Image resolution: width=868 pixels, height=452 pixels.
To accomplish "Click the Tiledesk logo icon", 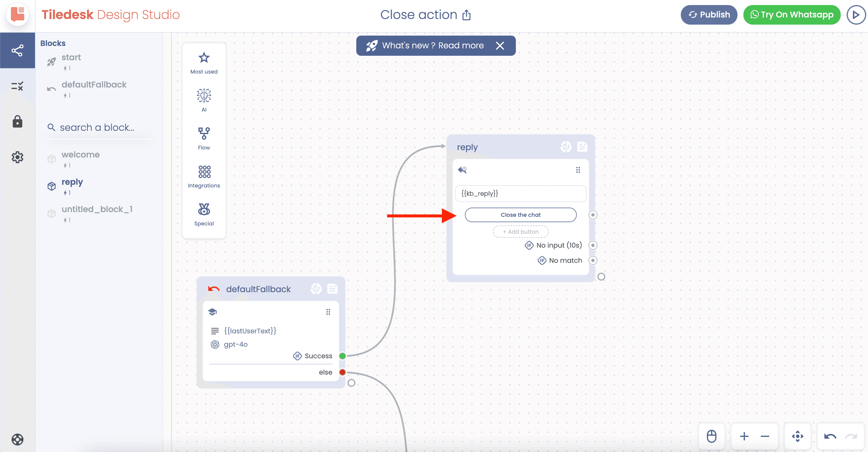I will (18, 15).
